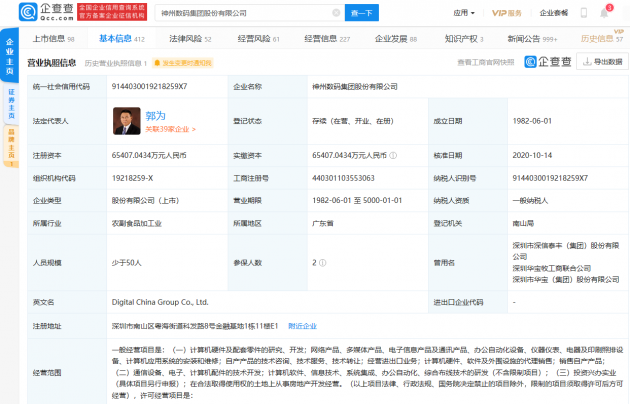Click 成立日期 value 1982-06-01
The height and width of the screenshot is (404, 630).
pos(532,121)
